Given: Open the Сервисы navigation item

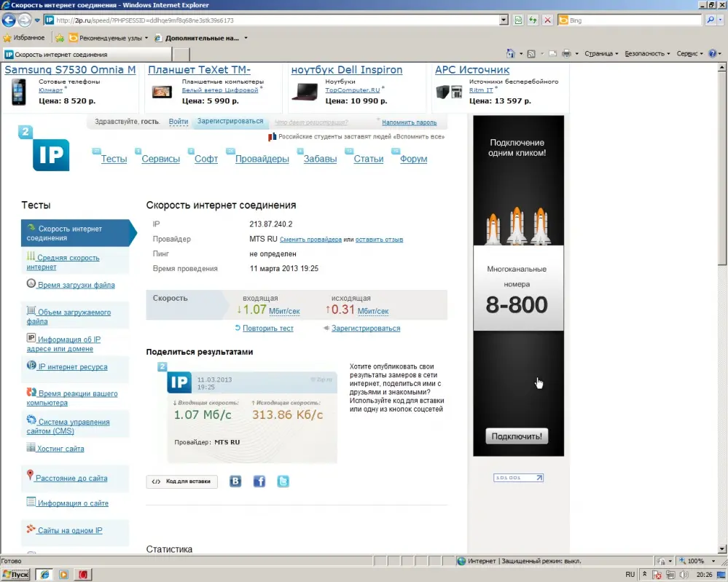Looking at the screenshot, I should [160, 159].
